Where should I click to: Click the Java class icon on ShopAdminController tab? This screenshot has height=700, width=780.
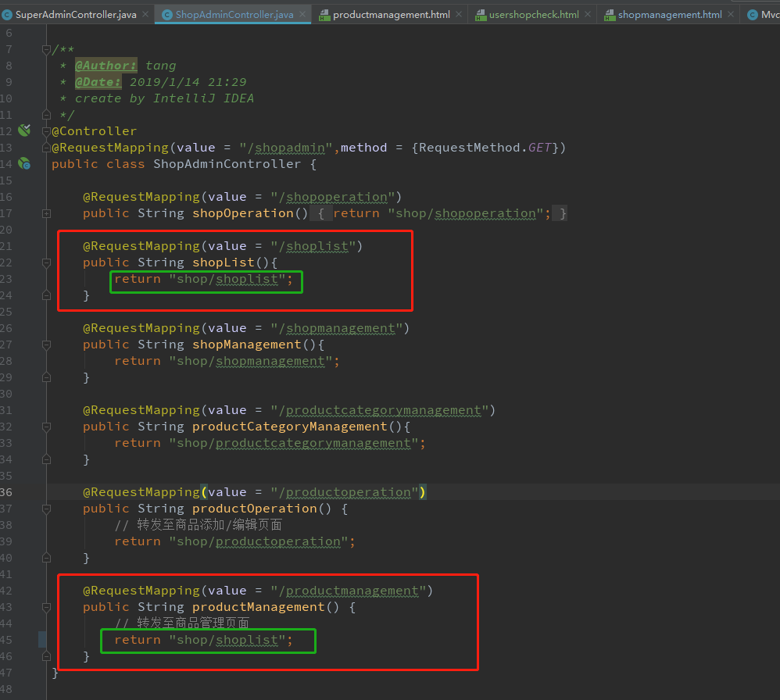[x=167, y=15]
